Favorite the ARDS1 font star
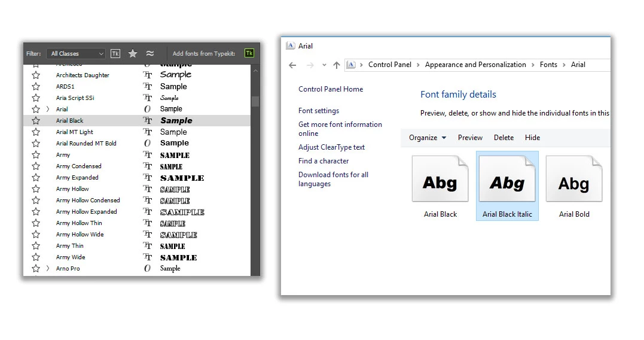 pyautogui.click(x=36, y=87)
